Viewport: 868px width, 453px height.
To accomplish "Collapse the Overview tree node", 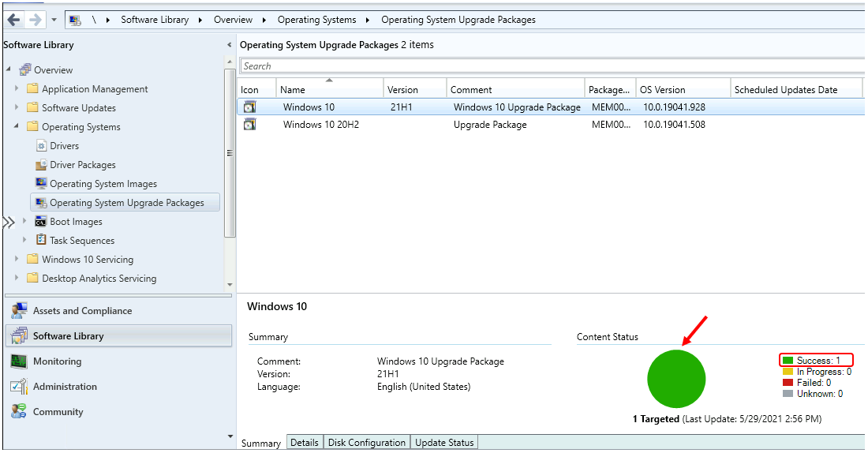I will click(9, 69).
